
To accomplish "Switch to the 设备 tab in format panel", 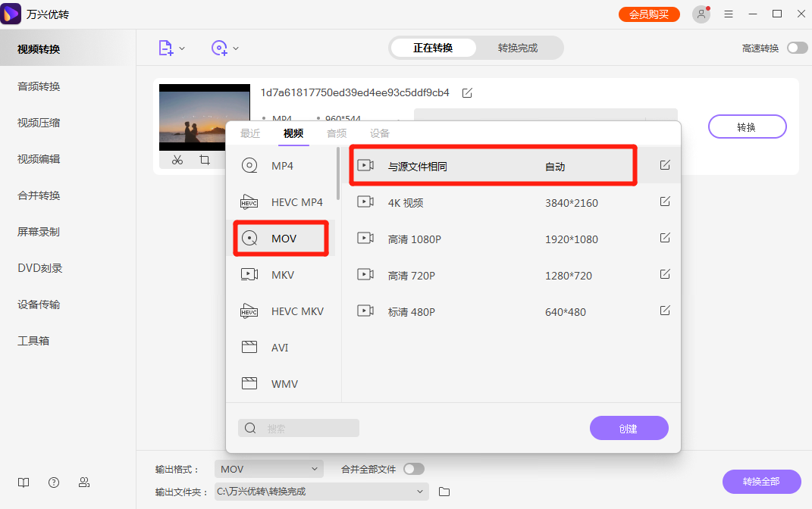I will (x=380, y=133).
